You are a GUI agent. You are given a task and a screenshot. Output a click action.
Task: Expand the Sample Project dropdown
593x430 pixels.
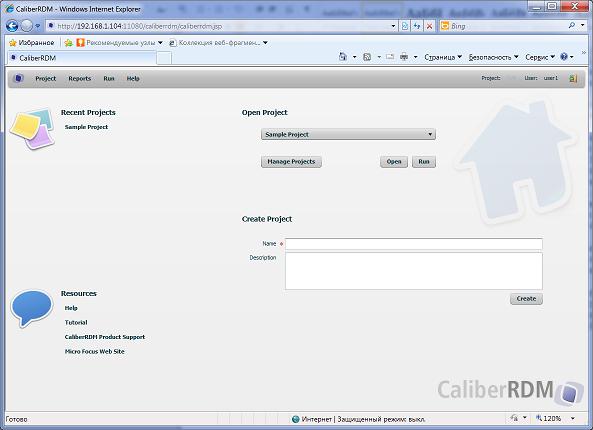430,134
